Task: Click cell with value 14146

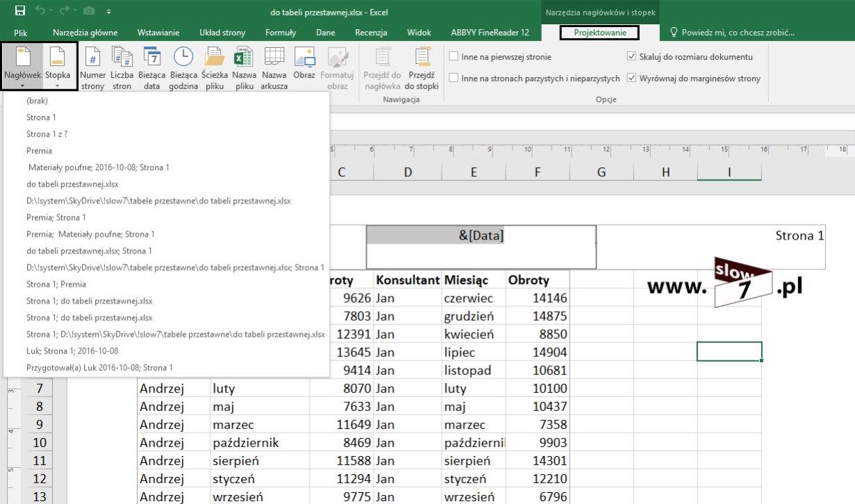Action: (538, 298)
